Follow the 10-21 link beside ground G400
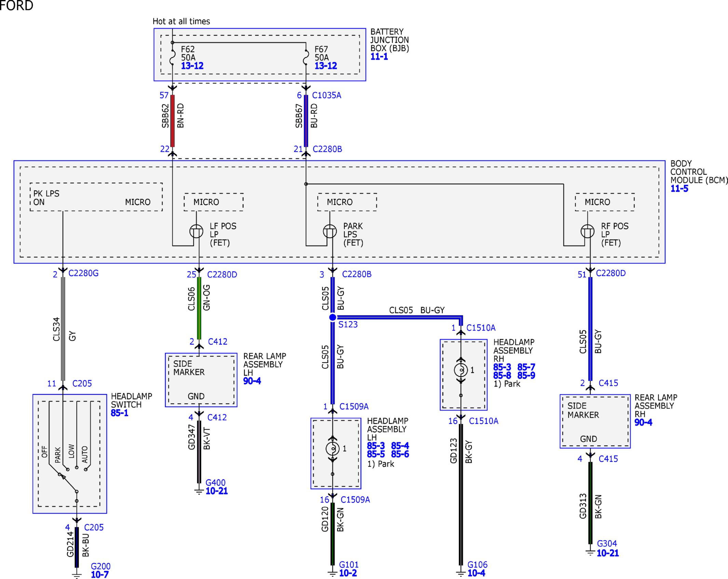 217,491
